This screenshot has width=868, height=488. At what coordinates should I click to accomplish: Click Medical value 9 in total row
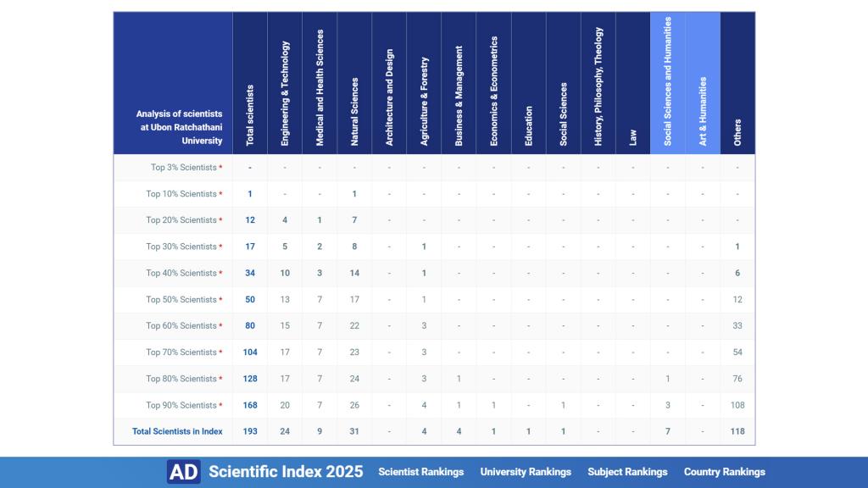[x=320, y=431]
